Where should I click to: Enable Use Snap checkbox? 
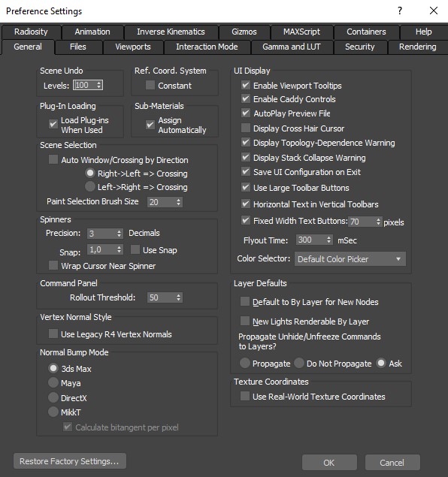pos(135,249)
